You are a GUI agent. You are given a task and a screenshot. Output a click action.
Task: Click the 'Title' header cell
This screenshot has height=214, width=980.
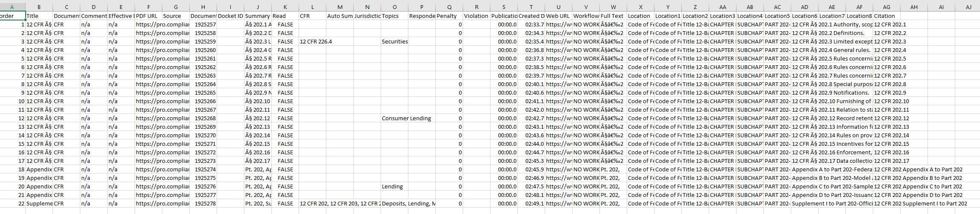(39, 16)
